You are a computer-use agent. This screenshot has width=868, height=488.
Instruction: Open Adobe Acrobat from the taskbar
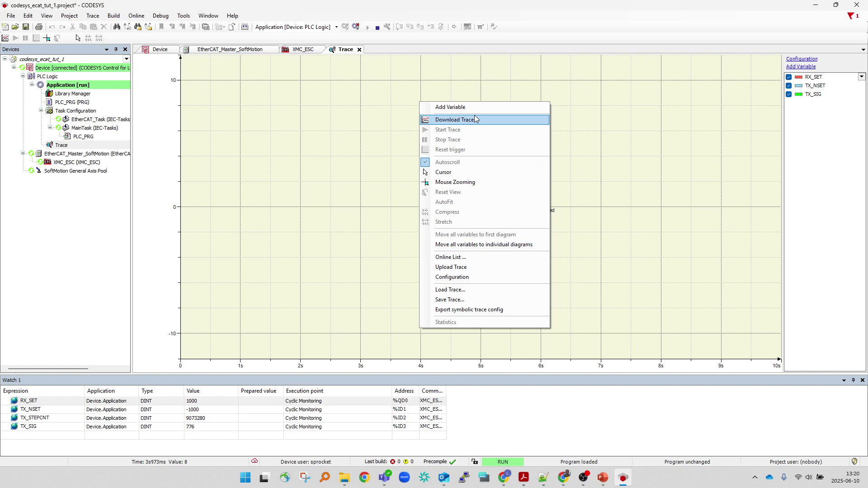tap(524, 478)
